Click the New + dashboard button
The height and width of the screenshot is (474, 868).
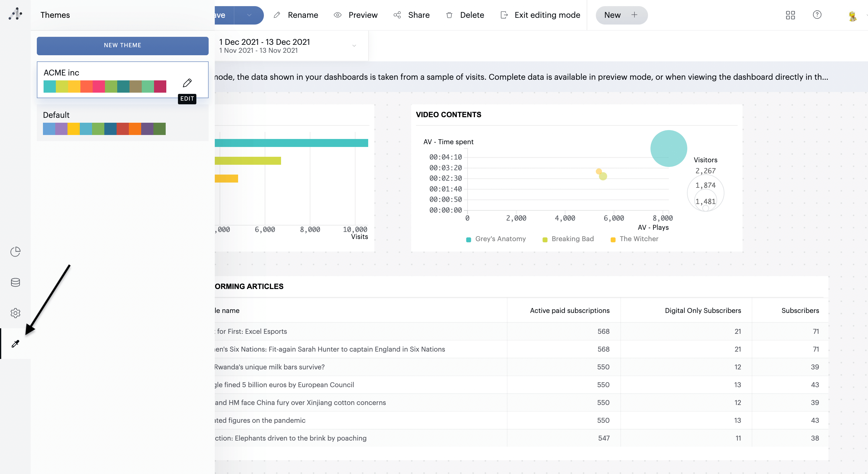pyautogui.click(x=621, y=15)
